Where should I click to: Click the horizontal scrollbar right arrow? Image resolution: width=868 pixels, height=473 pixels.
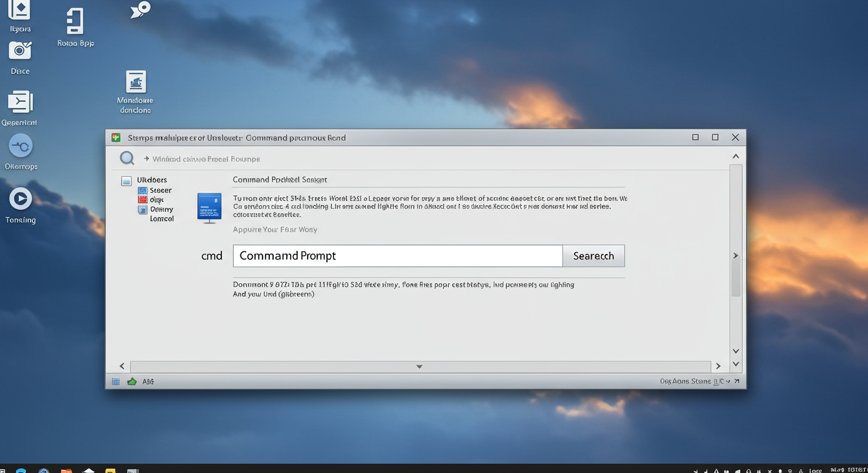718,366
